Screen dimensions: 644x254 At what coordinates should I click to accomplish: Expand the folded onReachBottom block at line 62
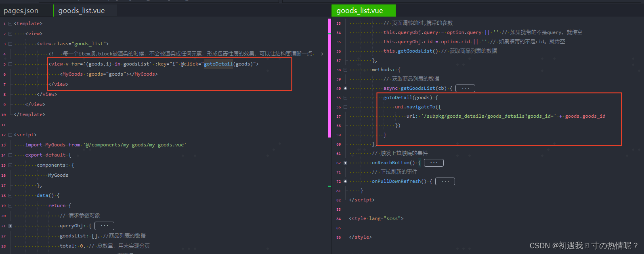pyautogui.click(x=345, y=163)
